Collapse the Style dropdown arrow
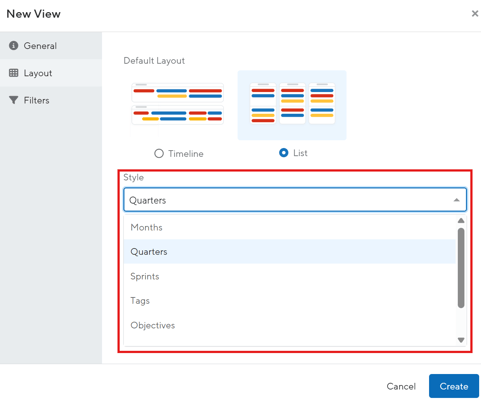The width and height of the screenshot is (481, 402). [456, 200]
